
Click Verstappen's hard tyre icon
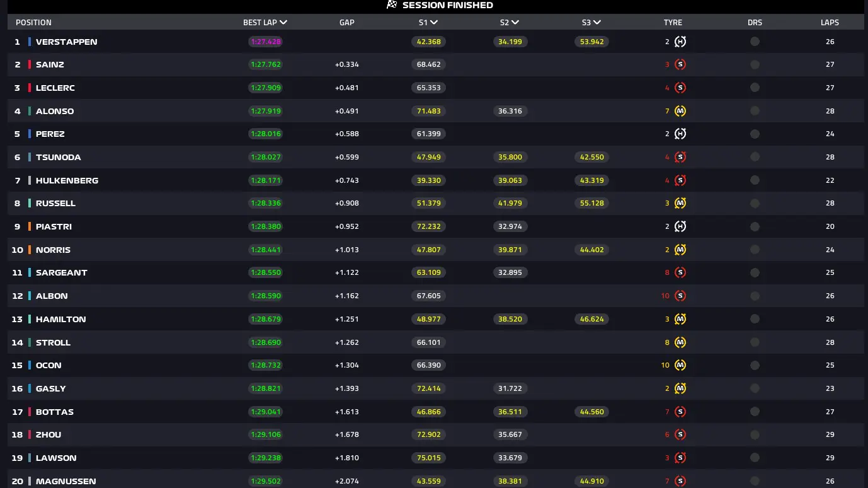[x=680, y=42]
